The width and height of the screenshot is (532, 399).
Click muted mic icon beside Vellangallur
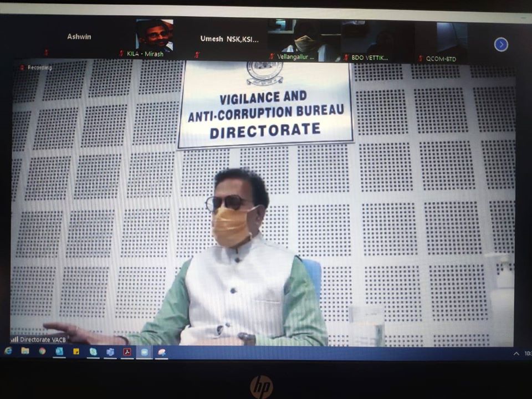(x=272, y=56)
